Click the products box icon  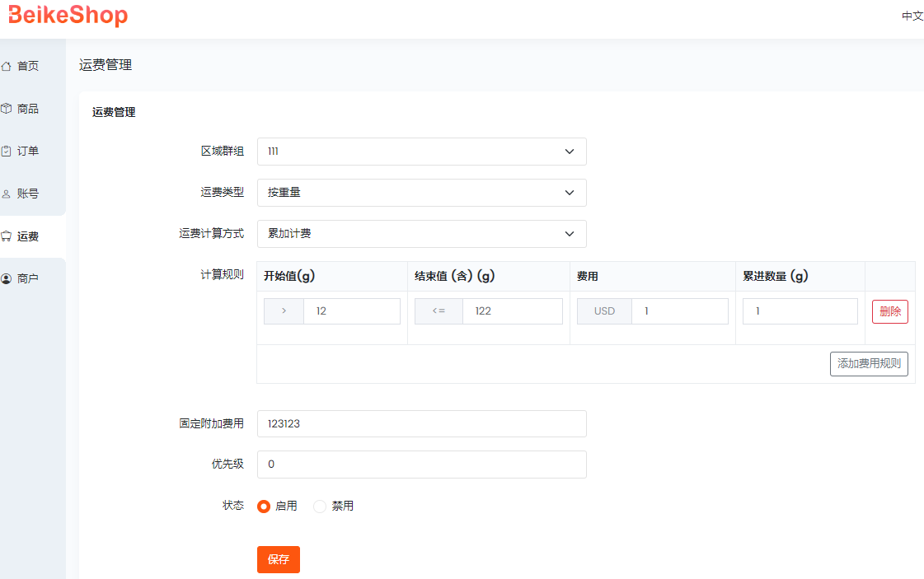click(7, 109)
